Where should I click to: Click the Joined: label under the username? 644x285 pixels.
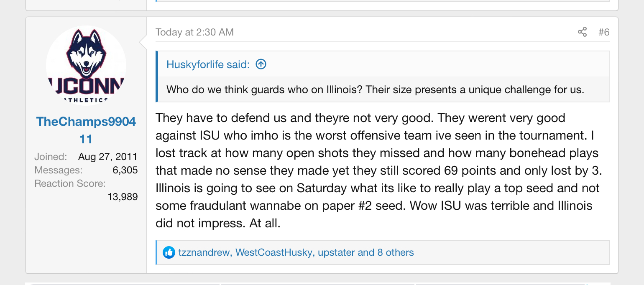(51, 157)
